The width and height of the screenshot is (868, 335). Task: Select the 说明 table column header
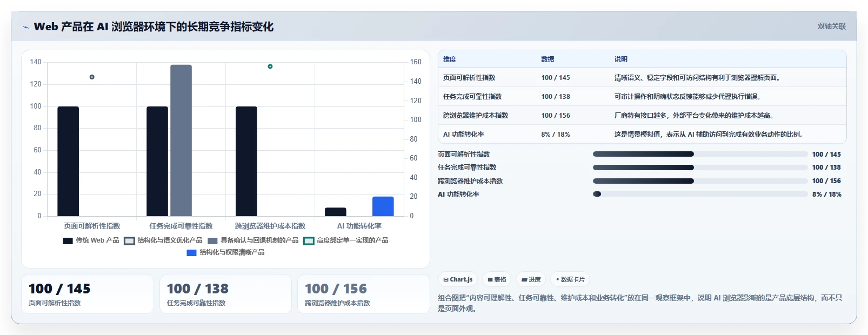click(620, 59)
